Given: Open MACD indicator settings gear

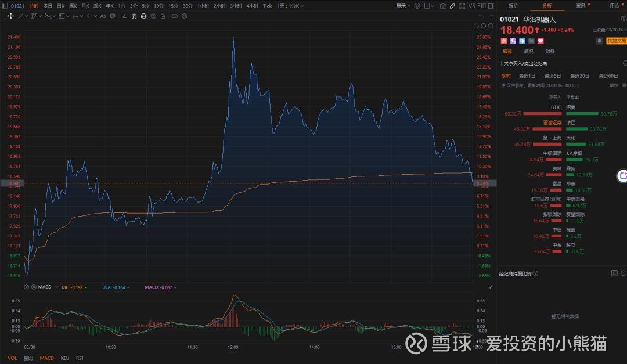Looking at the screenshot, I should (x=26, y=287).
